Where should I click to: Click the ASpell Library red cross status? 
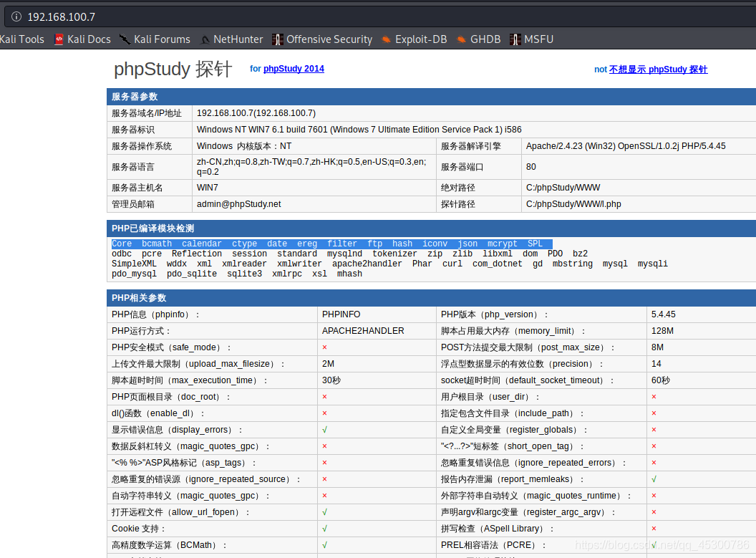click(654, 529)
